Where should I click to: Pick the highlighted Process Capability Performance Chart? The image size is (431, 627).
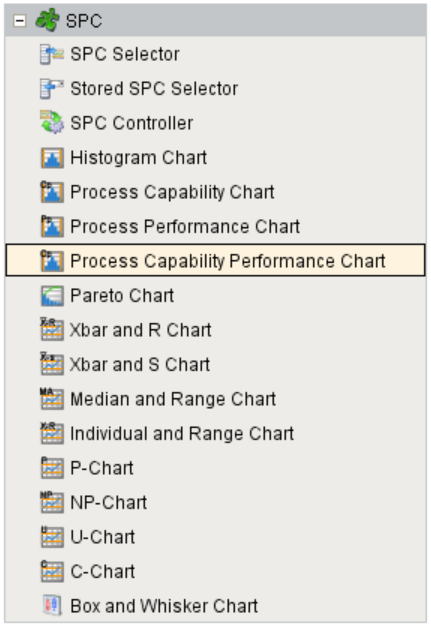pos(216,261)
